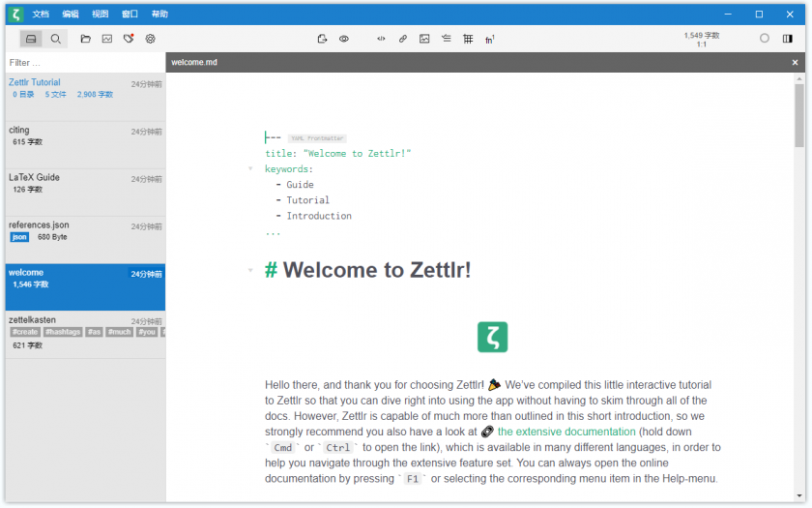Open the 帮助 menu
The width and height of the screenshot is (812, 508).
[159, 14]
